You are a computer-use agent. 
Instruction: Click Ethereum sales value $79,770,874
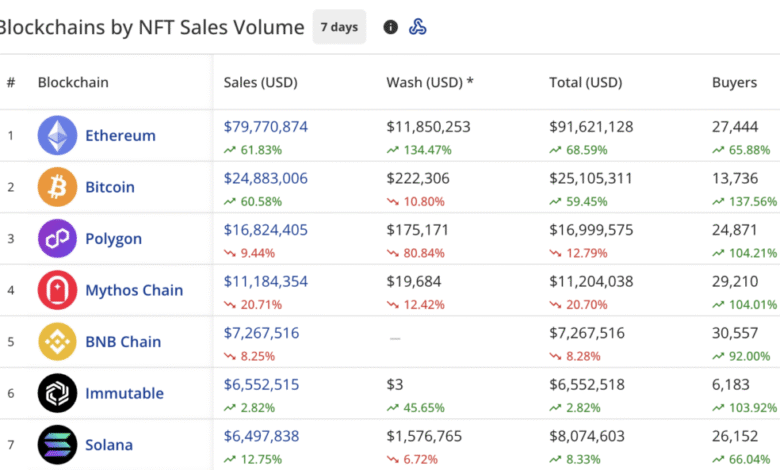266,127
